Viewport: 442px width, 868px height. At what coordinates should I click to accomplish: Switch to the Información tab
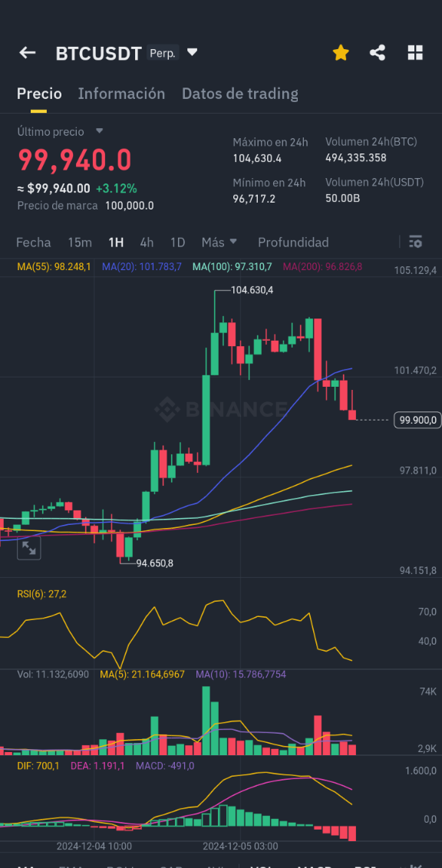point(121,94)
